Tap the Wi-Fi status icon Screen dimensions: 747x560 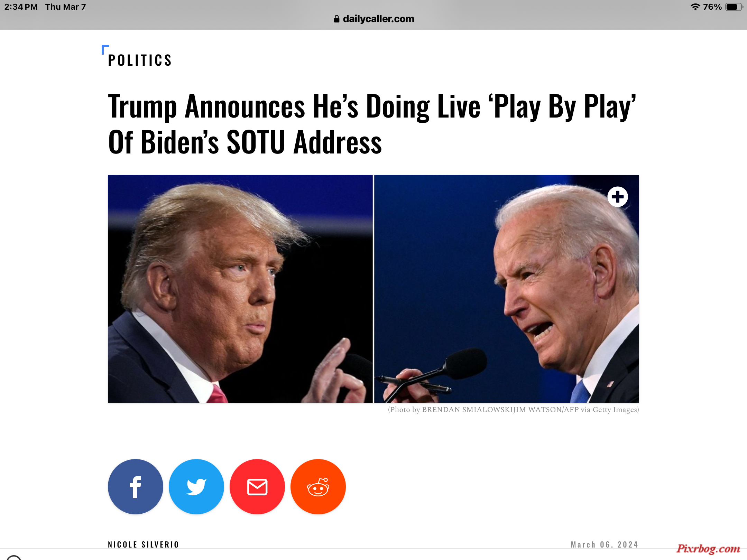pos(695,7)
